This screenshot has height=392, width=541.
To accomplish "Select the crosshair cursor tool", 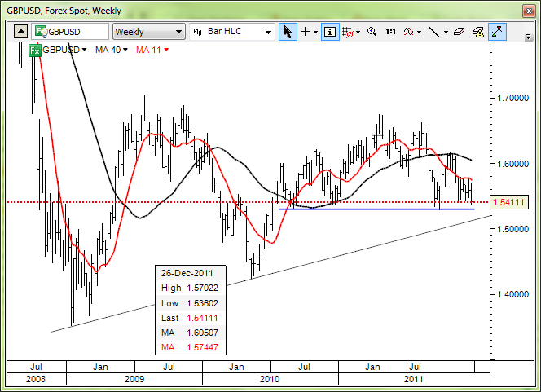I will [x=305, y=32].
